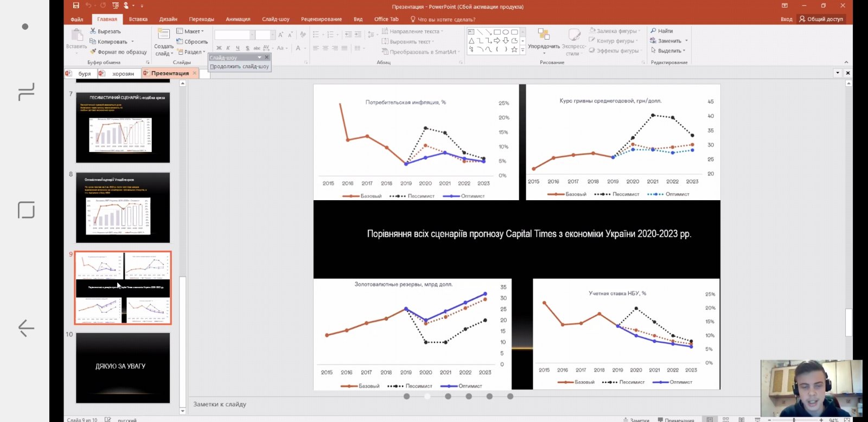Select the triangle shape in shapes gallery
The width and height of the screenshot is (868, 422).
point(471,41)
